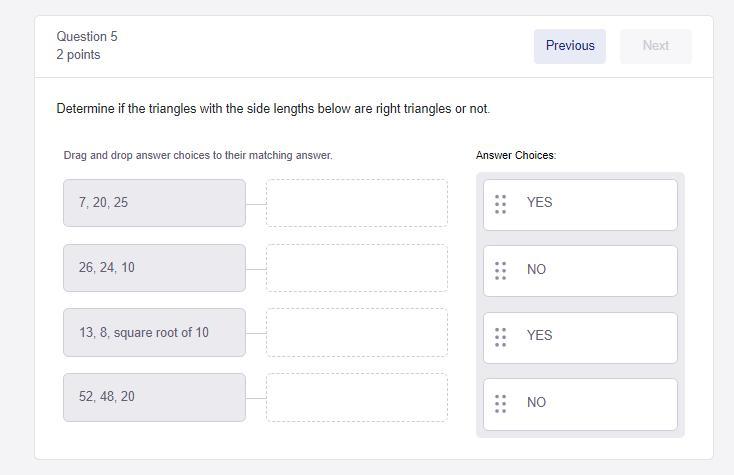Image resolution: width=734 pixels, height=475 pixels.
Task: Click the 26, 24, 10 prompt box
Action: (154, 268)
